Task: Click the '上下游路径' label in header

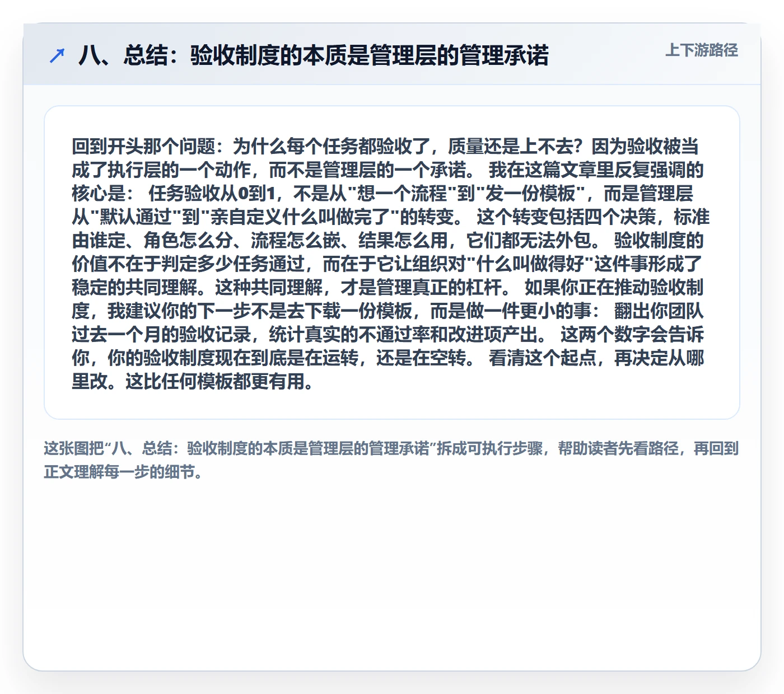Action: coord(702,50)
